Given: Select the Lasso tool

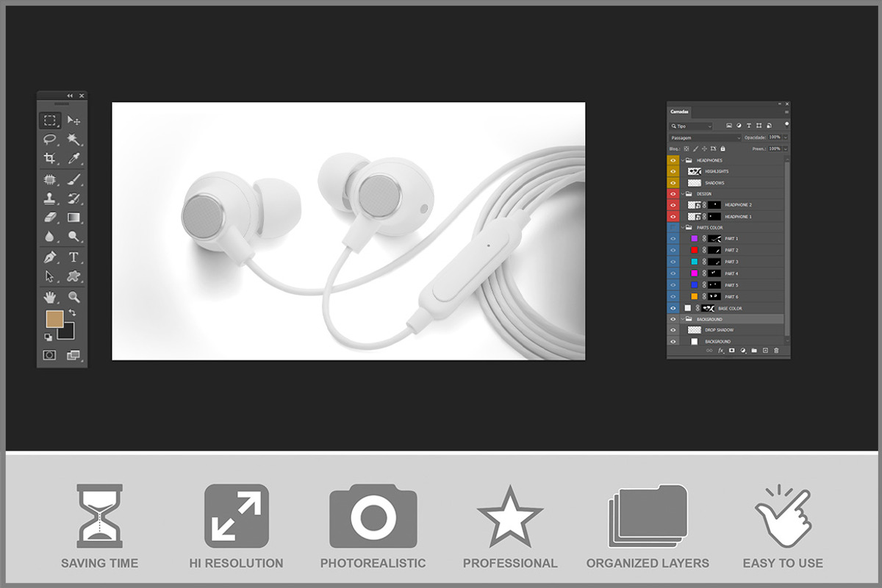Looking at the screenshot, I should point(50,139).
